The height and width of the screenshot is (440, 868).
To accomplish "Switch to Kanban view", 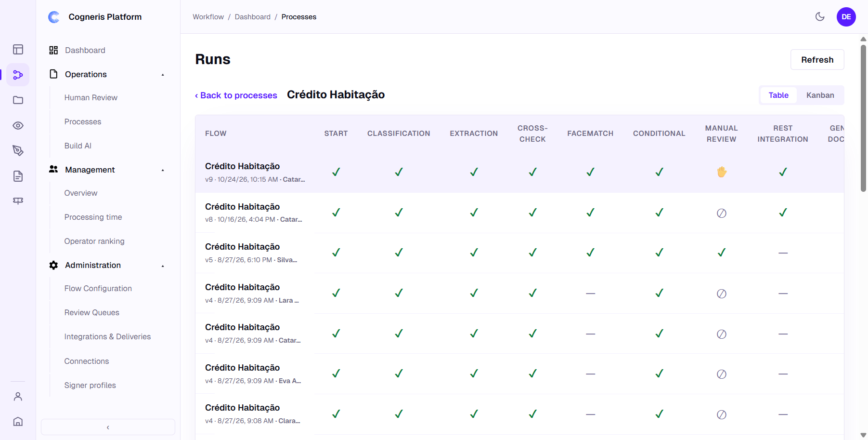I will (820, 95).
